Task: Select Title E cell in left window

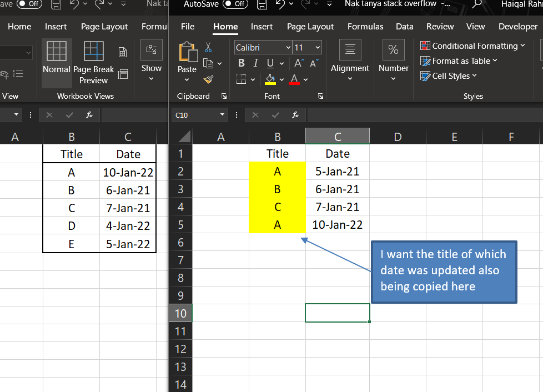Action: point(71,244)
